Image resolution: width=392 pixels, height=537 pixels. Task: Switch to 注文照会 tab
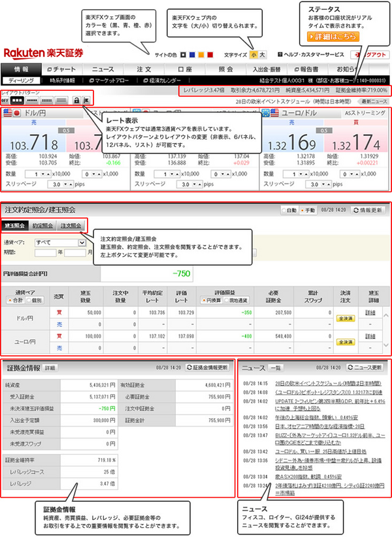71,225
